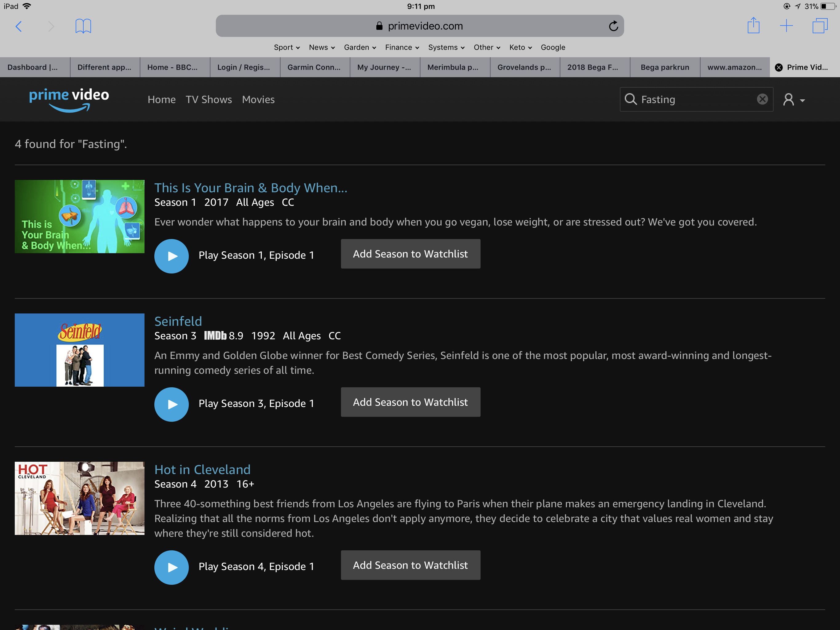840x630 pixels.
Task: Open the Seinfeld title link
Action: [x=178, y=321]
